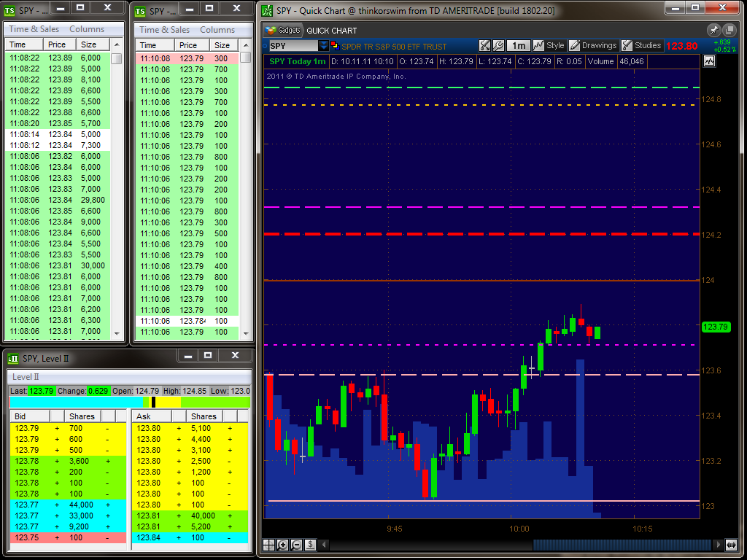
Task: Zoom in with the magnifier plus icon
Action: (x=282, y=545)
